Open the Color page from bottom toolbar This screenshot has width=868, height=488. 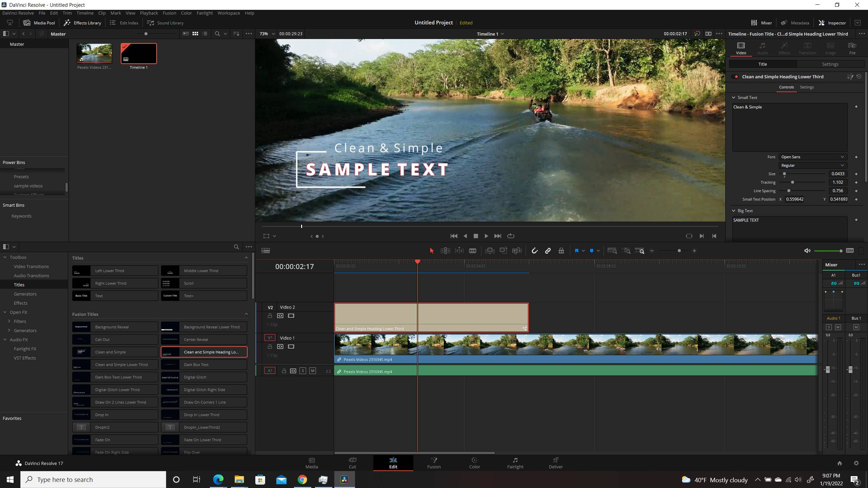(474, 462)
